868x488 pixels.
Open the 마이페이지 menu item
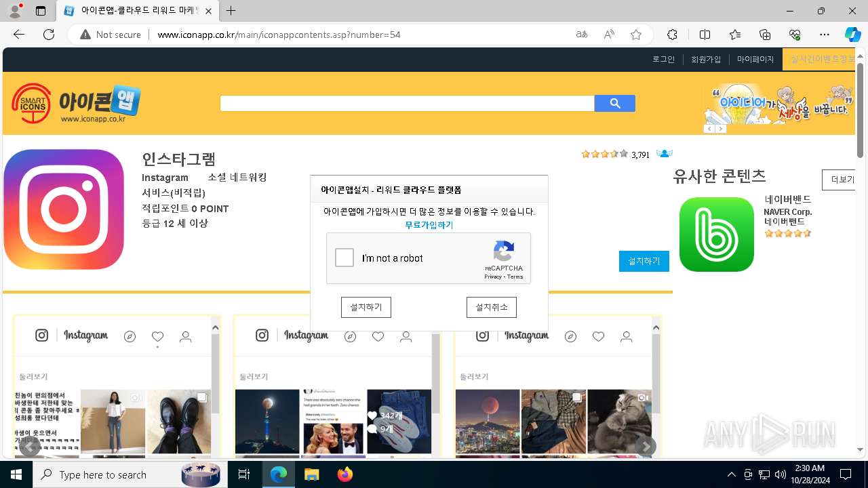(755, 60)
